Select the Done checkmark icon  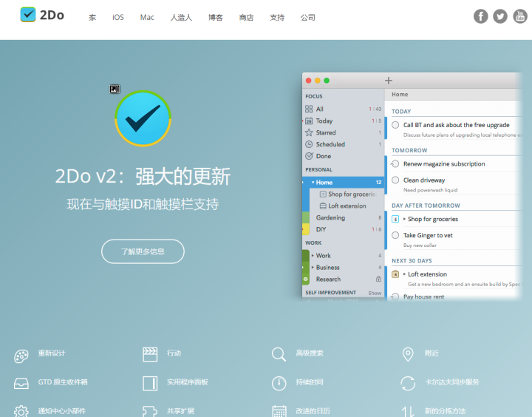click(x=309, y=156)
